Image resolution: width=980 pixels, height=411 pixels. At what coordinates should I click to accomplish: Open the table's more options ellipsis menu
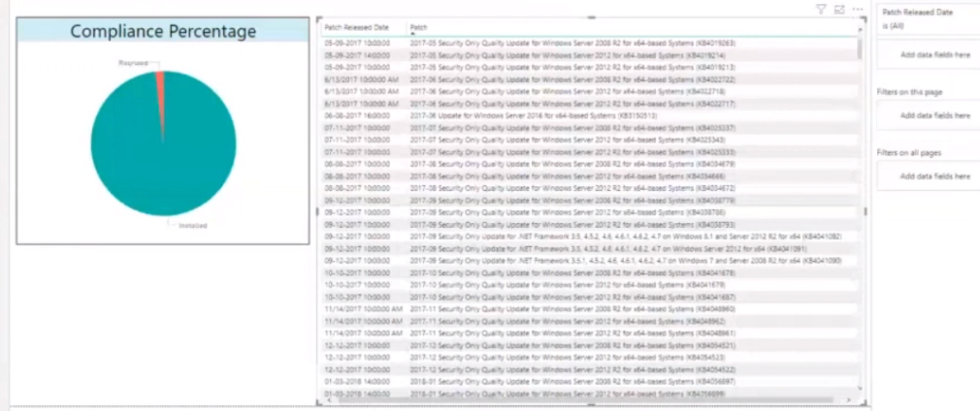[x=858, y=10]
